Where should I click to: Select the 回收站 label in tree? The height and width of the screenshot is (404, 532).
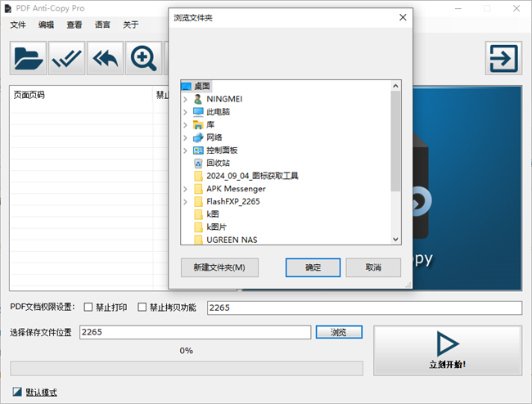point(219,163)
